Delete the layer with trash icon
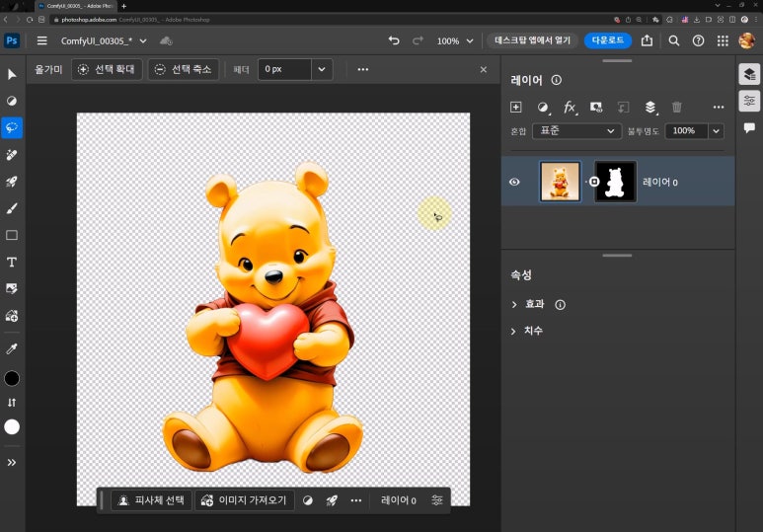This screenshot has height=532, width=763. click(x=677, y=107)
